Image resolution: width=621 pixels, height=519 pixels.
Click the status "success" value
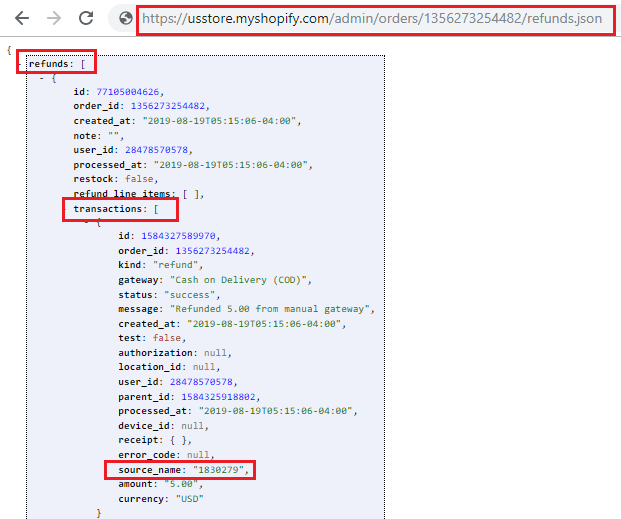(190, 295)
